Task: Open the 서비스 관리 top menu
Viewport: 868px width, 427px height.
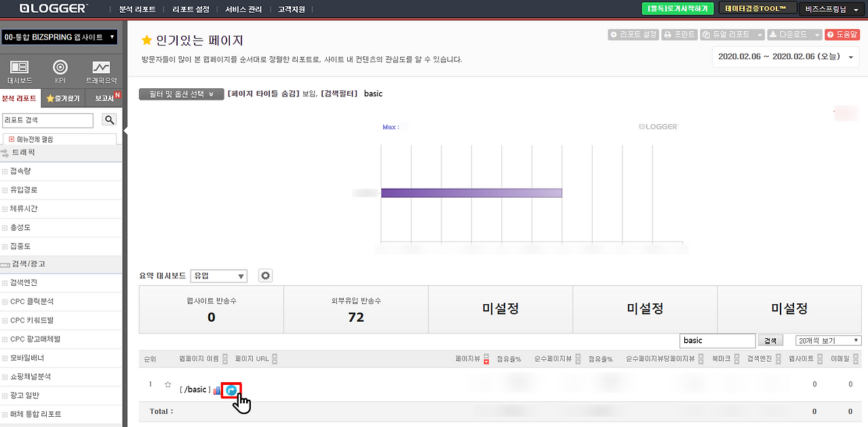Action: [243, 10]
